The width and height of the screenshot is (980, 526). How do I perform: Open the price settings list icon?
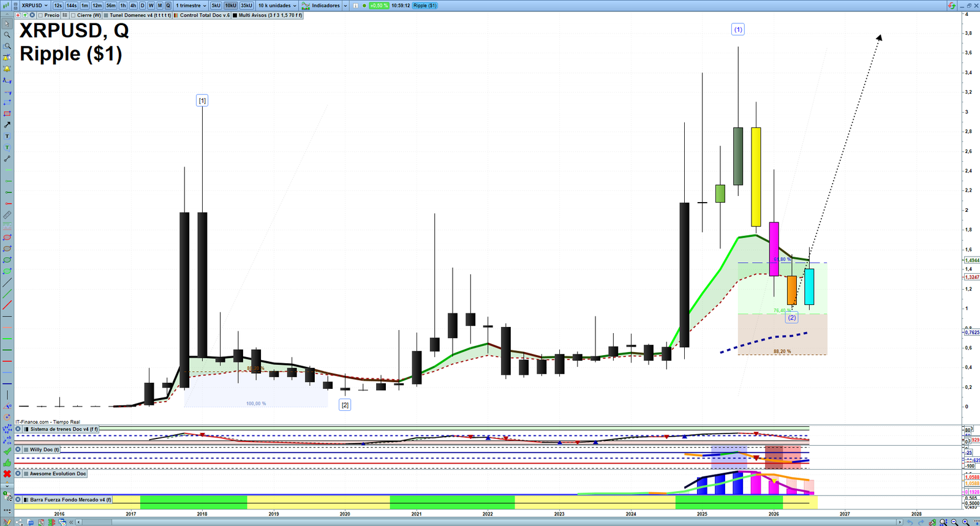pyautogui.click(x=65, y=15)
